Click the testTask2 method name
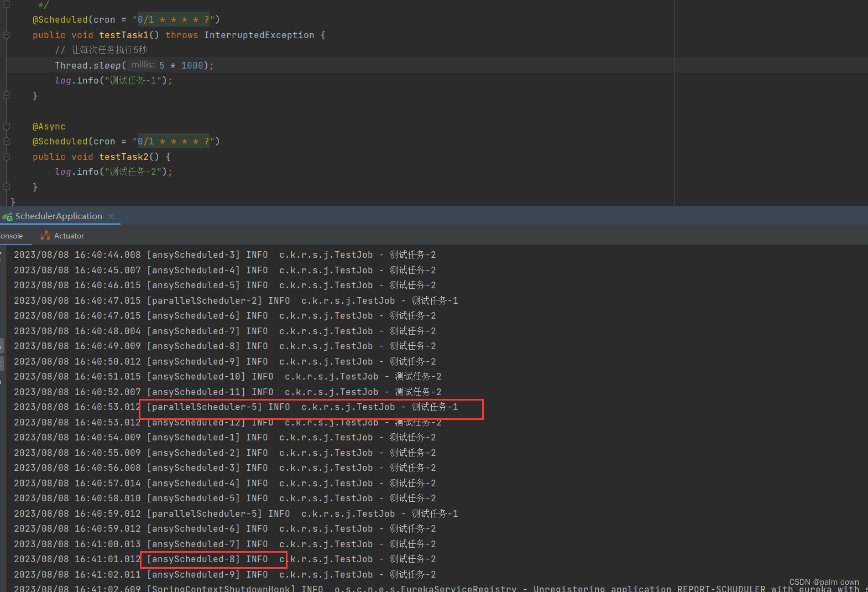The height and width of the screenshot is (592, 868). [124, 157]
